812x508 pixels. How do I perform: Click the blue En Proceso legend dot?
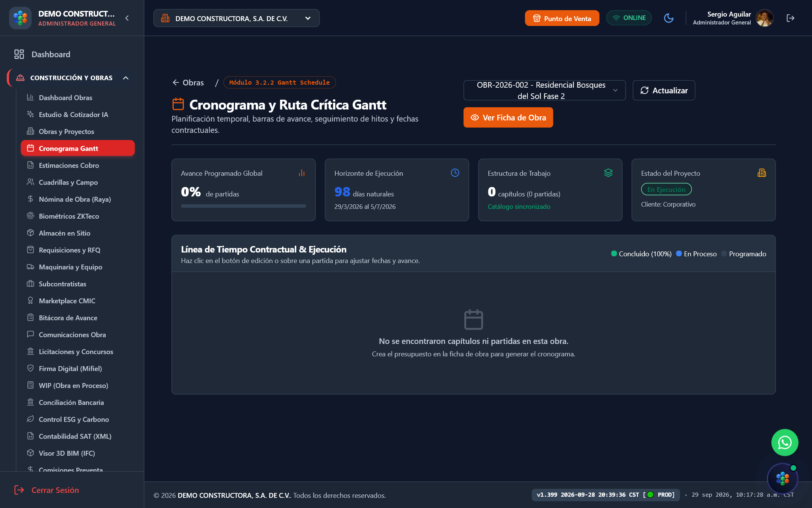point(679,254)
